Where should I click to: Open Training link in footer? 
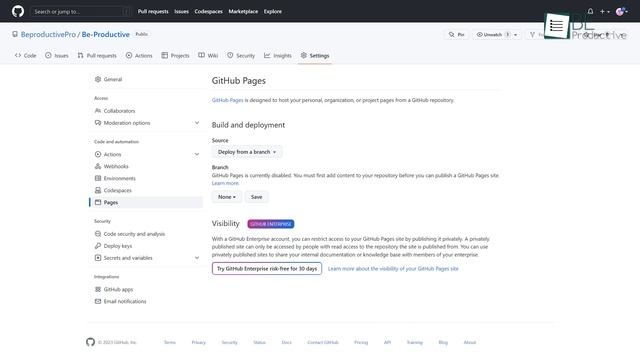415,342
